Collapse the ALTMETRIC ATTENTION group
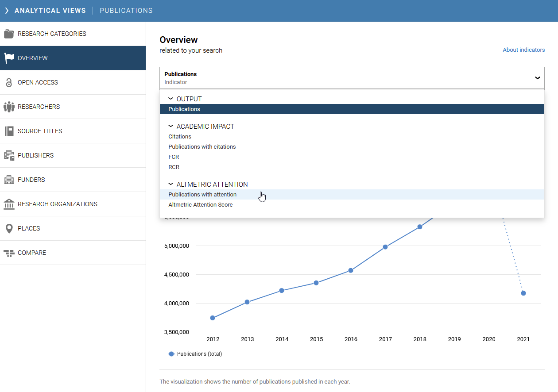The image size is (558, 392). click(x=171, y=184)
